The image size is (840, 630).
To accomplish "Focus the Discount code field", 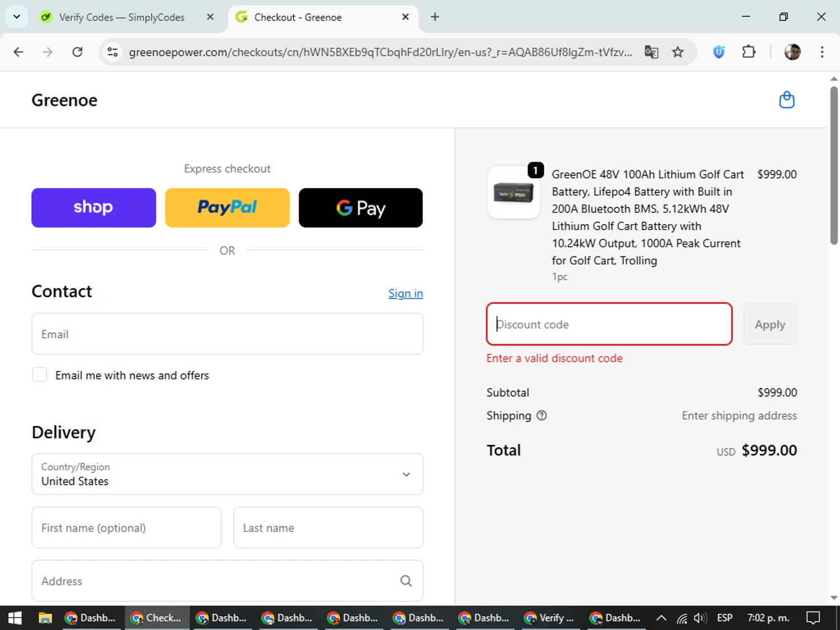I will 609,324.
